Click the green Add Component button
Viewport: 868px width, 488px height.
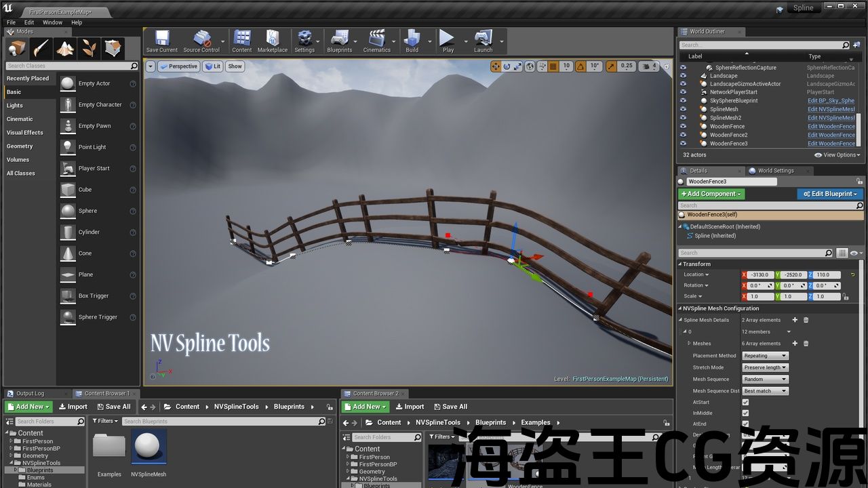point(711,194)
